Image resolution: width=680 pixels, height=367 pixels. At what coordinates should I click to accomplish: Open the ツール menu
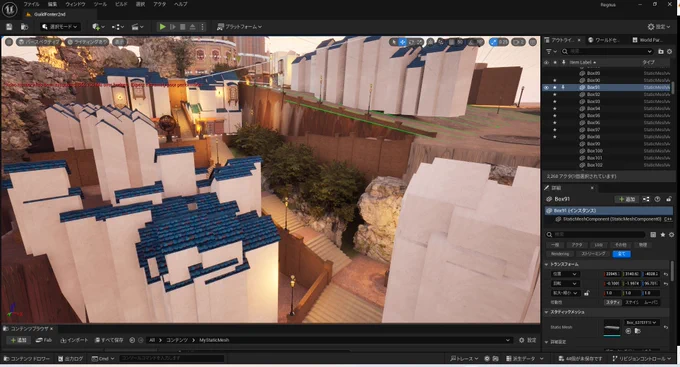point(100,4)
